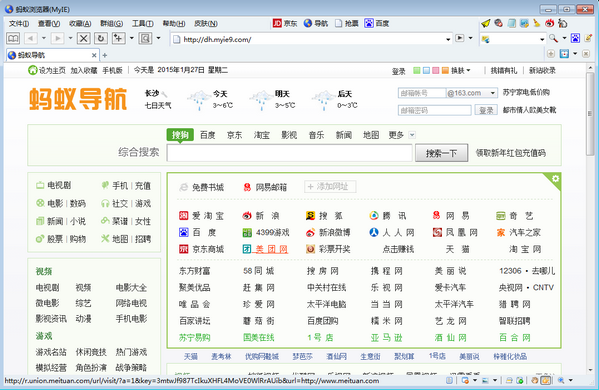Open dropdown arrow next to Go button

click(470, 38)
